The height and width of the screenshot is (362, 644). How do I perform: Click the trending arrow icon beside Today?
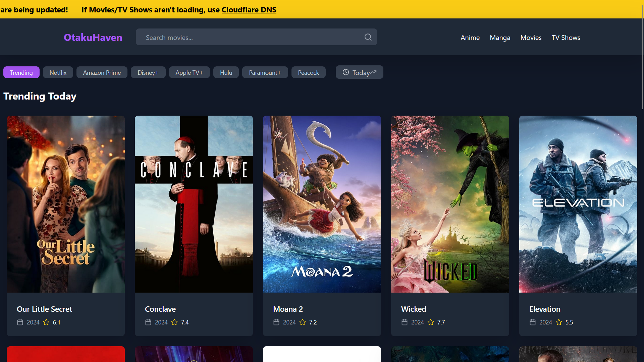[374, 72]
